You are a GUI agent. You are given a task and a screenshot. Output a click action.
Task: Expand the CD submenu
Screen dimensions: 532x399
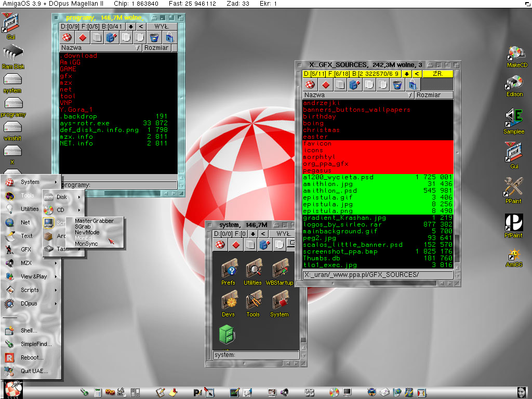pos(64,210)
